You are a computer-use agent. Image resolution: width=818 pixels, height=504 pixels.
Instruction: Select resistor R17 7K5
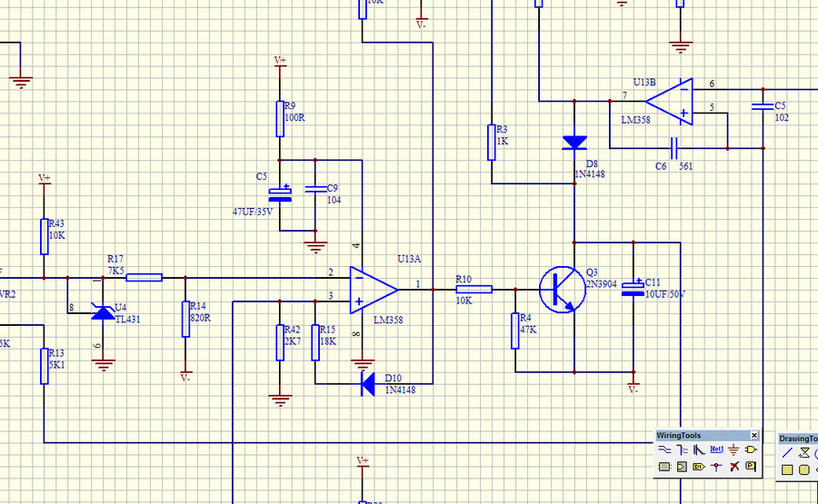pos(144,278)
